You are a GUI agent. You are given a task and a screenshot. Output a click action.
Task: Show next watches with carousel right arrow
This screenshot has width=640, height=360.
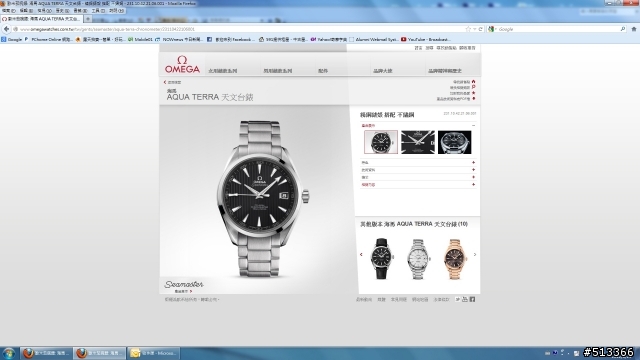tap(475, 254)
